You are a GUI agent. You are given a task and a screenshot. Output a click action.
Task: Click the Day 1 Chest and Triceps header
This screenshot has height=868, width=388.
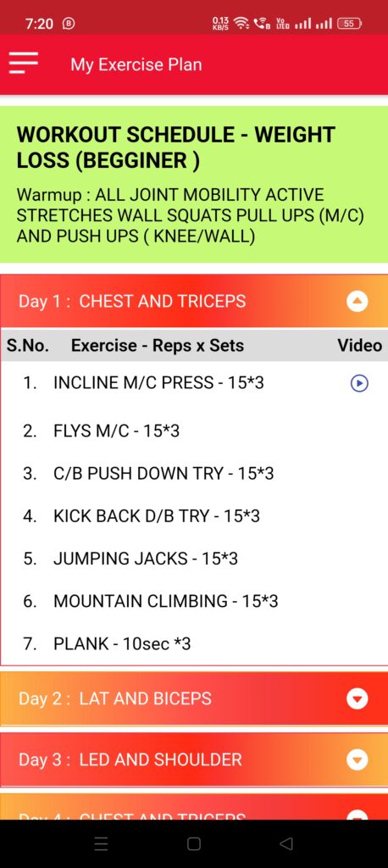click(x=194, y=301)
